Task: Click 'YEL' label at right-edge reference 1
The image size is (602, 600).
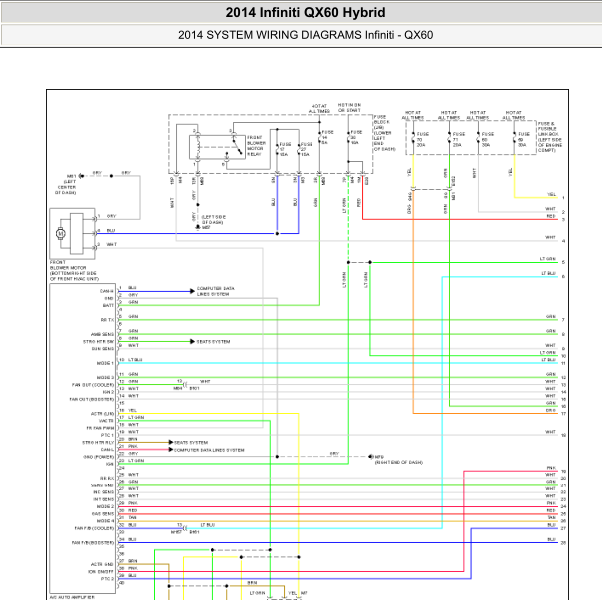Action: point(551,195)
